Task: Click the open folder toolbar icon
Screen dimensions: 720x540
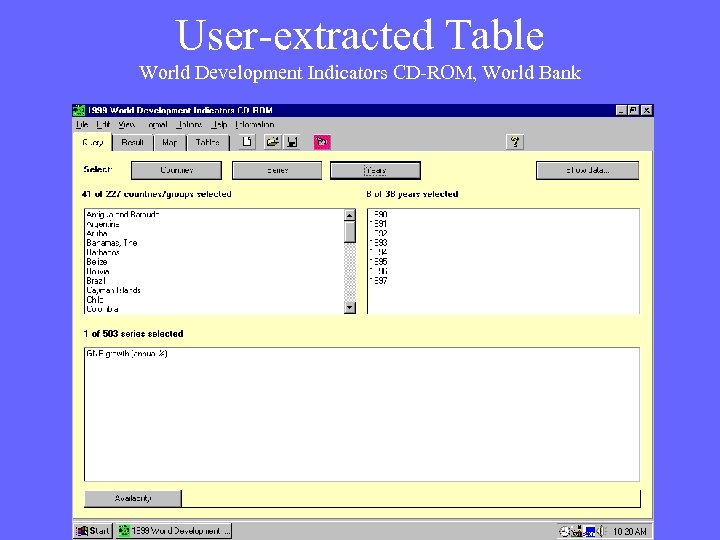Action: click(x=272, y=142)
